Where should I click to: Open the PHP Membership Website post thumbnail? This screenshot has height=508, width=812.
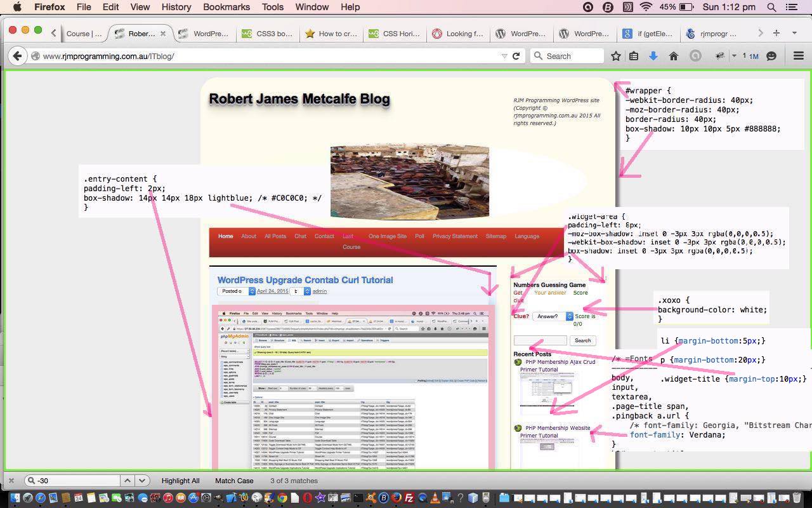(549, 455)
